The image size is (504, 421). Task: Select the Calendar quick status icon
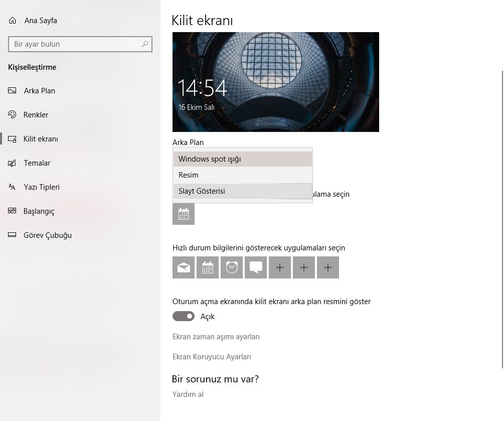207,267
